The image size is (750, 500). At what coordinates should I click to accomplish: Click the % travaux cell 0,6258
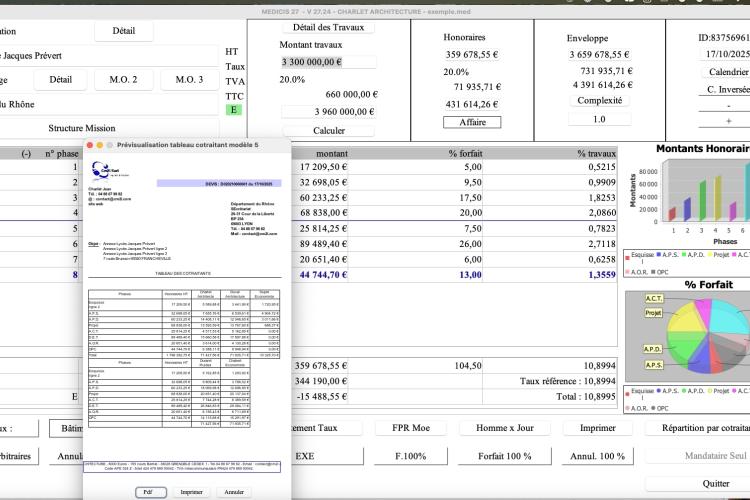tap(550, 259)
